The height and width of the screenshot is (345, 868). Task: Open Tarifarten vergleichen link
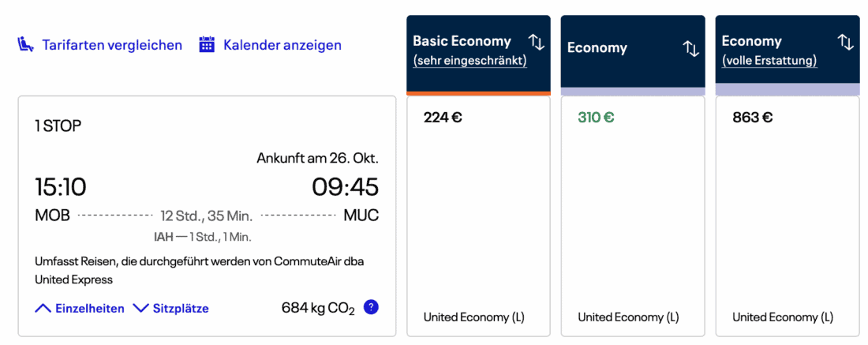point(112,45)
